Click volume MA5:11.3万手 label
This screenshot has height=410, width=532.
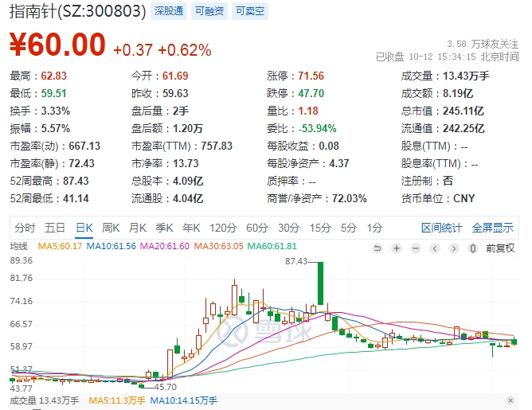click(117, 400)
